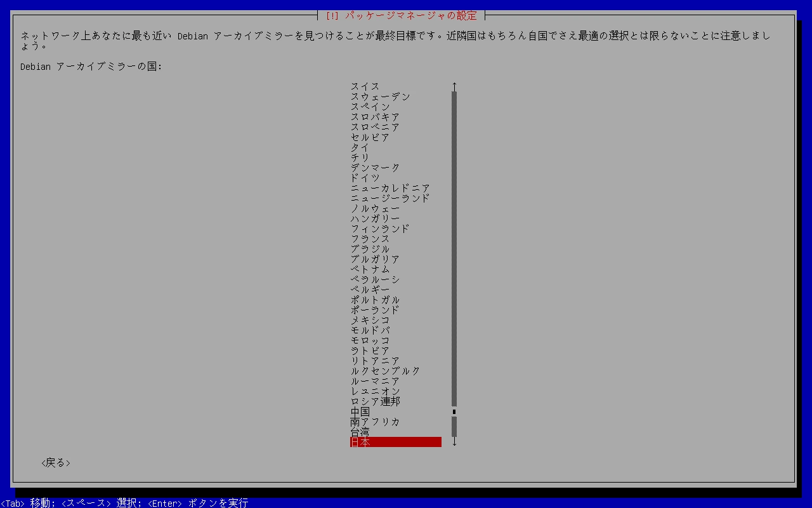Viewport: 812px width, 508px height.
Task: Select ニューカレドニア list entry
Action: pos(390,188)
